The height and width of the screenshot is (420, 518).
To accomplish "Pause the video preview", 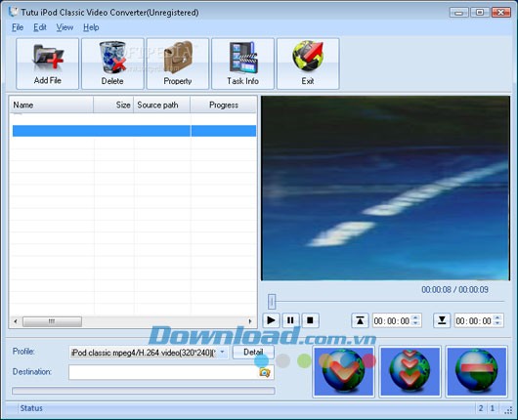I will click(290, 320).
